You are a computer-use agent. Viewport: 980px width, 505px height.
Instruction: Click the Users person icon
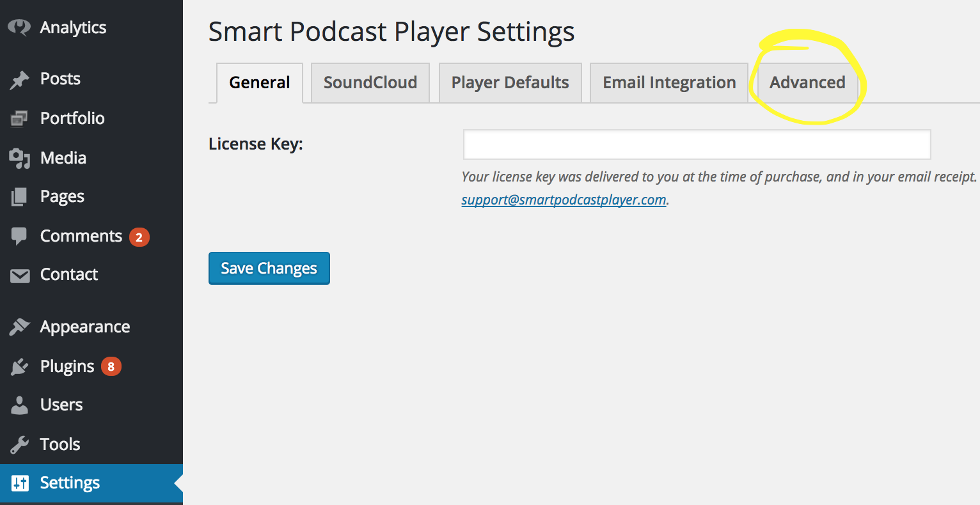pyautogui.click(x=19, y=405)
